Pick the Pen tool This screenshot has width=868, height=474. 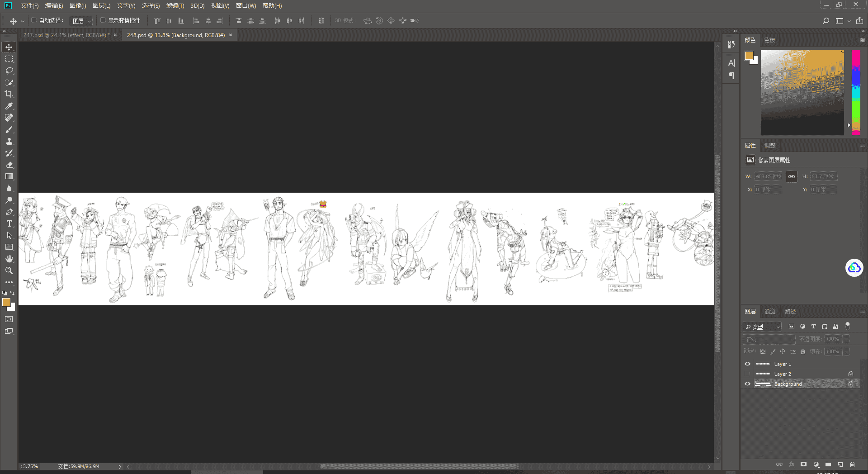[x=9, y=212]
